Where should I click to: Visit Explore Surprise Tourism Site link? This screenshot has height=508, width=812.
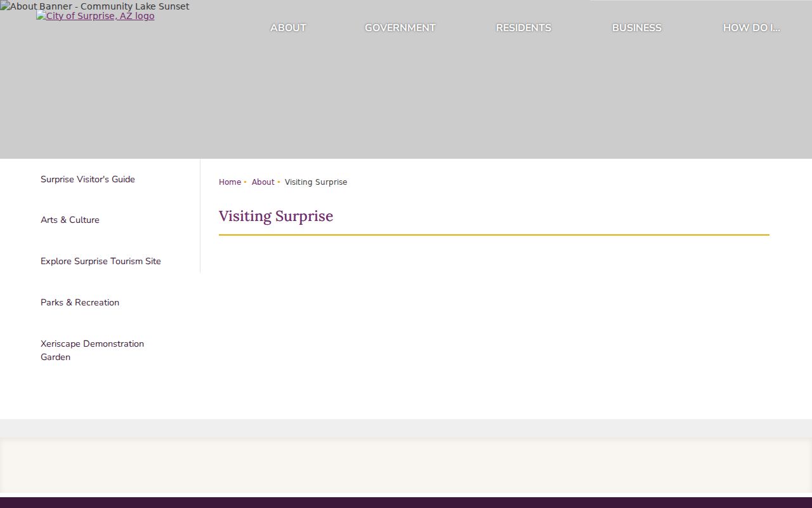(101, 261)
